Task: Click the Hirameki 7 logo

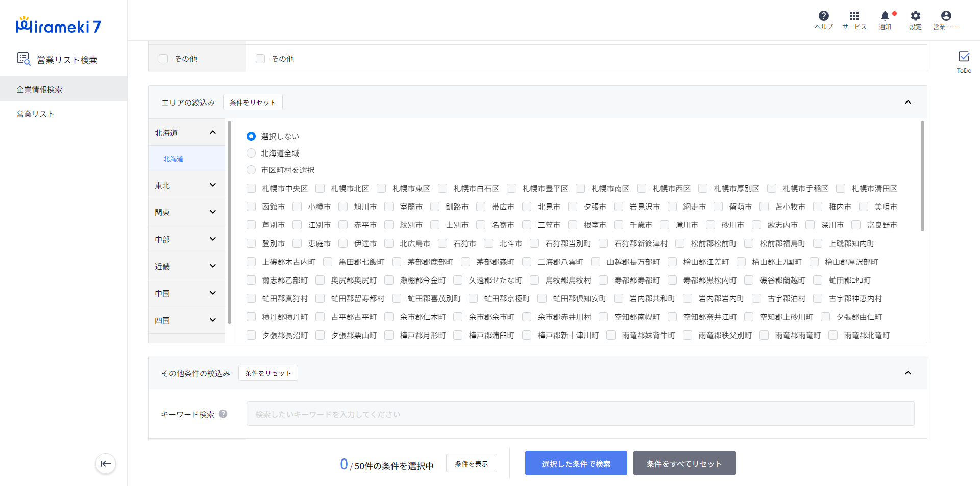Action: coord(59,25)
